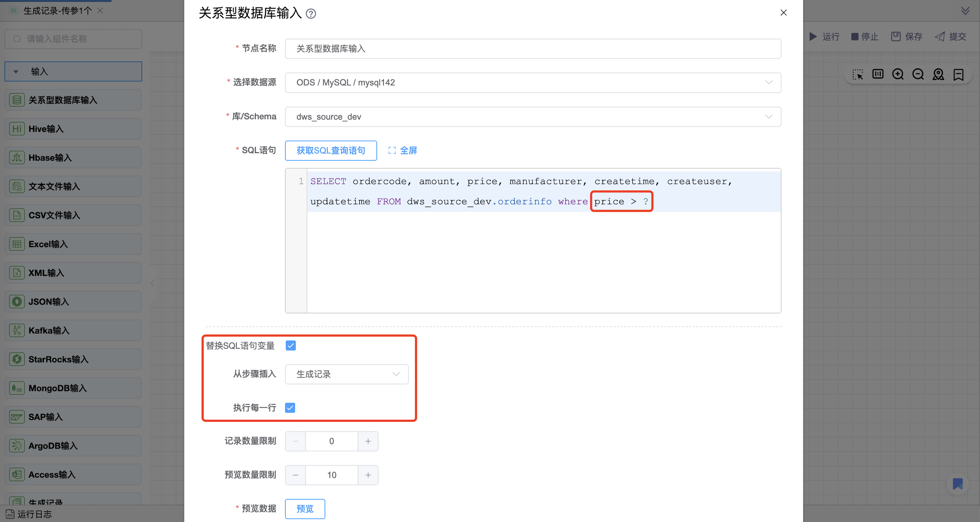
Task: Click the zoom in canvas icon
Action: (x=898, y=74)
